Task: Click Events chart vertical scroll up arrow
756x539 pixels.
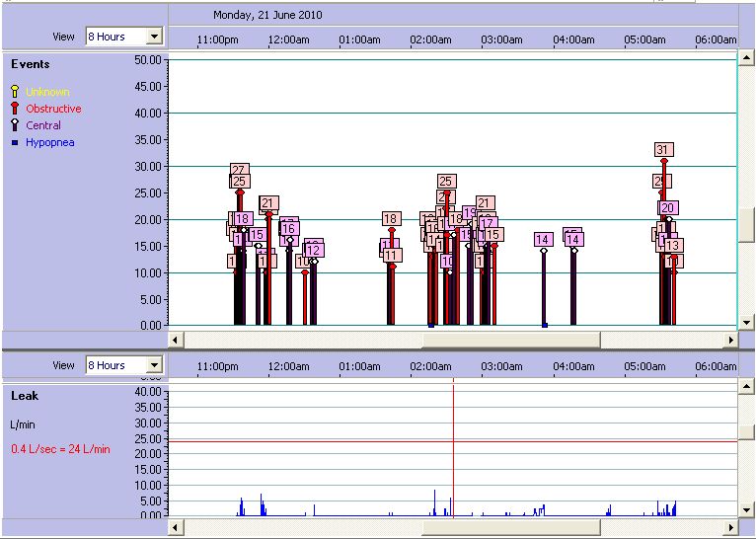Action: click(x=746, y=58)
